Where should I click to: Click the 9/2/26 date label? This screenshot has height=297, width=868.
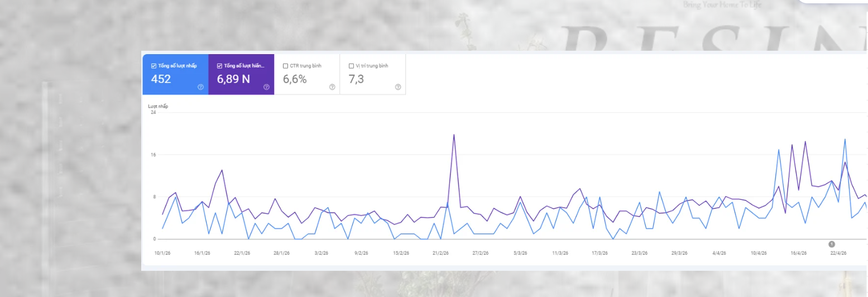click(x=361, y=253)
